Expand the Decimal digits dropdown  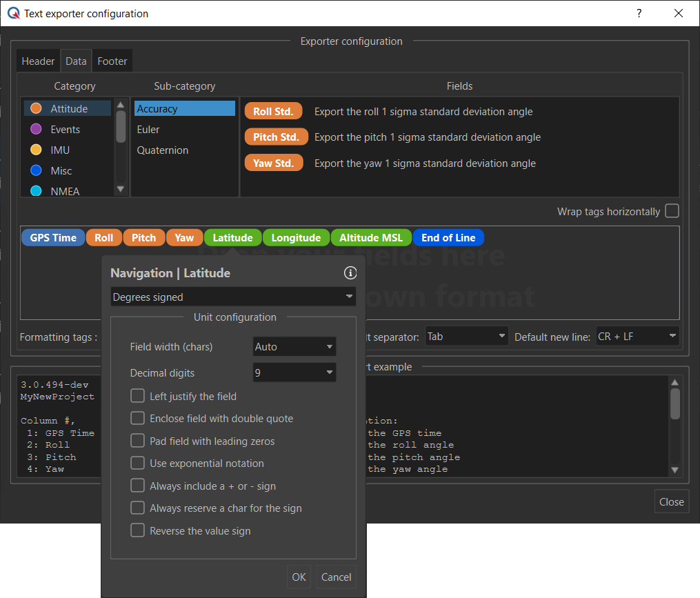point(294,373)
